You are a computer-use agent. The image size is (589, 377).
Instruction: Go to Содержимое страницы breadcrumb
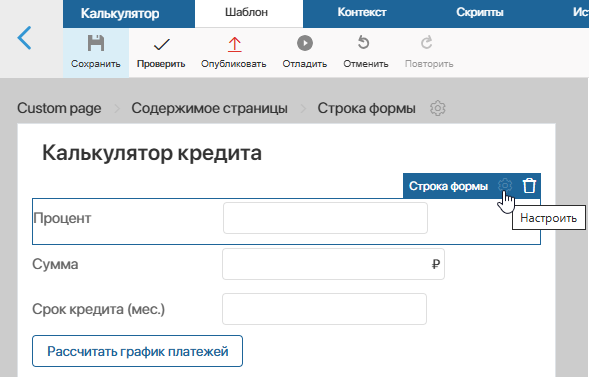(210, 109)
